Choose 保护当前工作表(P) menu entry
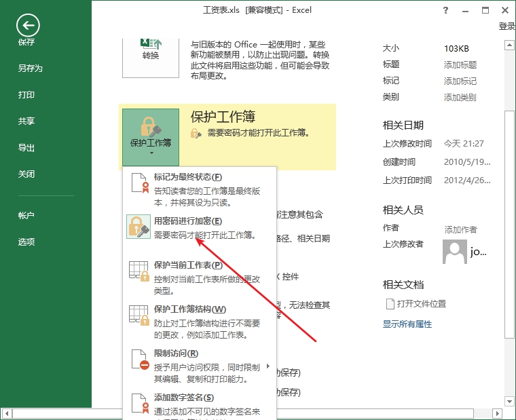516x420 pixels. point(200,278)
